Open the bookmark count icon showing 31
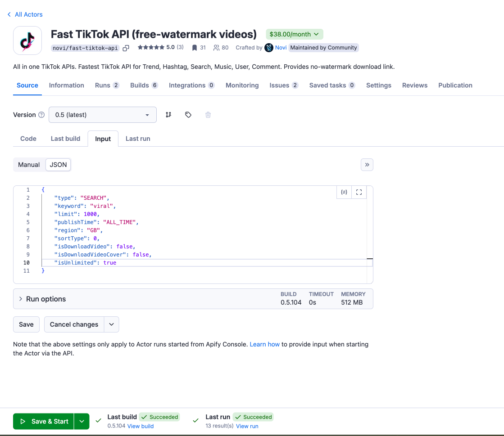Screen dimensions: 504x436 tap(195, 48)
